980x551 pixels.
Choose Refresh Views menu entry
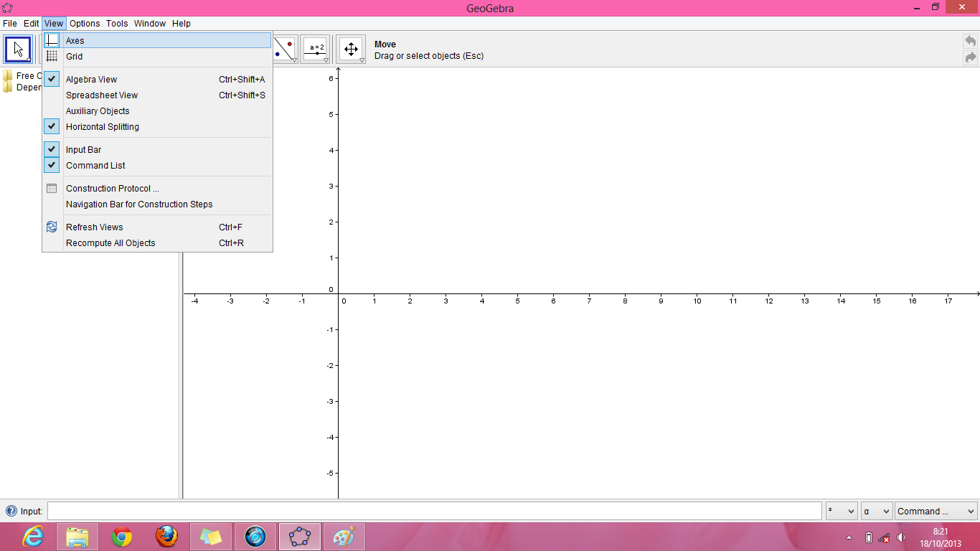pyautogui.click(x=157, y=227)
